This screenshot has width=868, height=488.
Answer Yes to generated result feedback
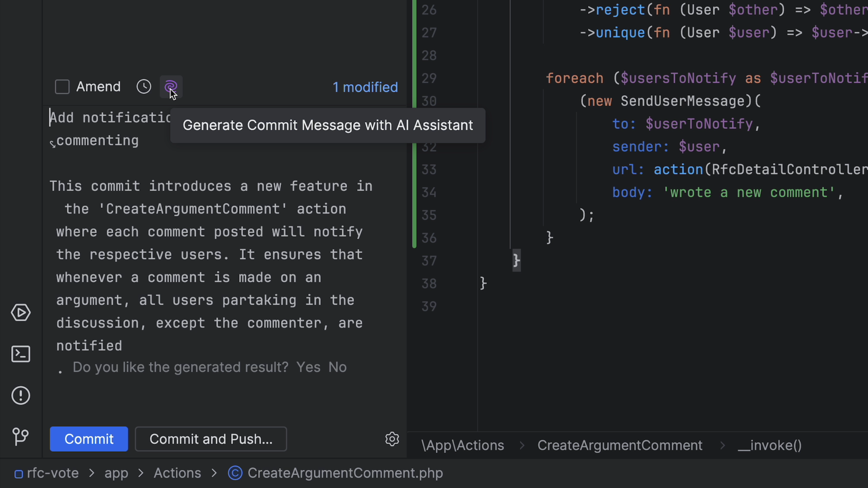[308, 367]
